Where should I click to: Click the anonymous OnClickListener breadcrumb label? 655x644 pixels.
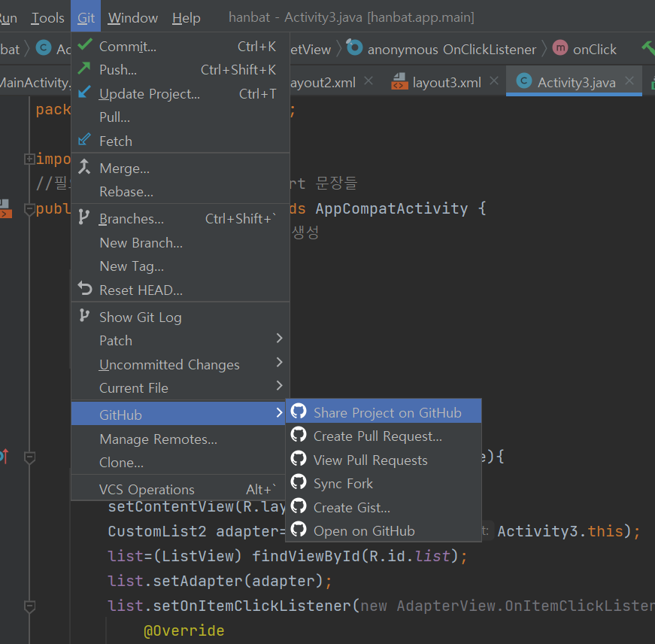pos(451,50)
